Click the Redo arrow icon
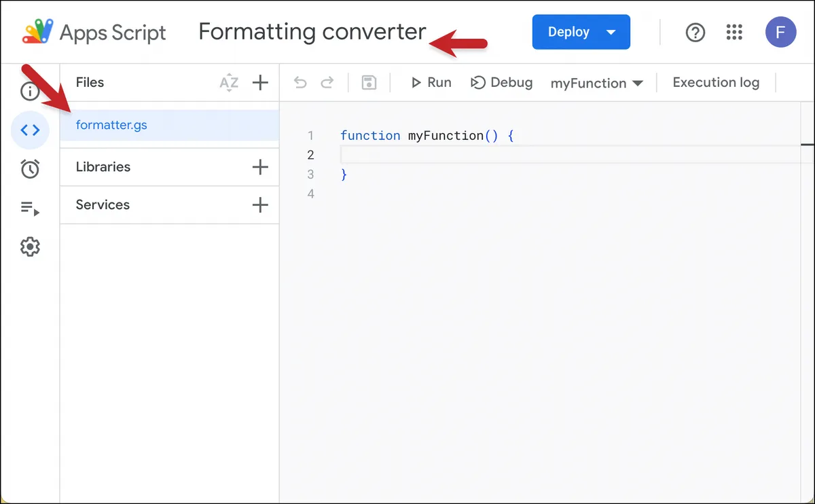This screenshot has height=504, width=815. 327,83
